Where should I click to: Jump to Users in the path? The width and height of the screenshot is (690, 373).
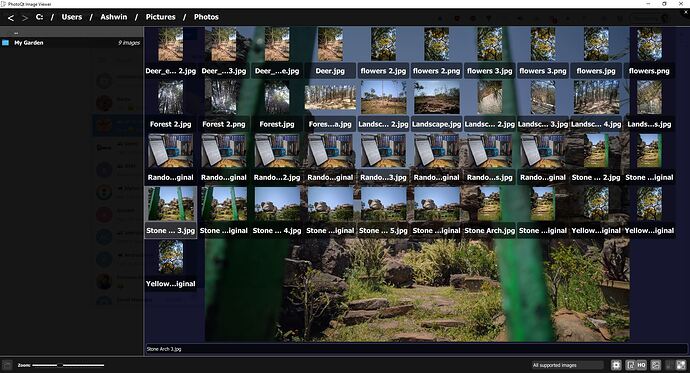(72, 17)
